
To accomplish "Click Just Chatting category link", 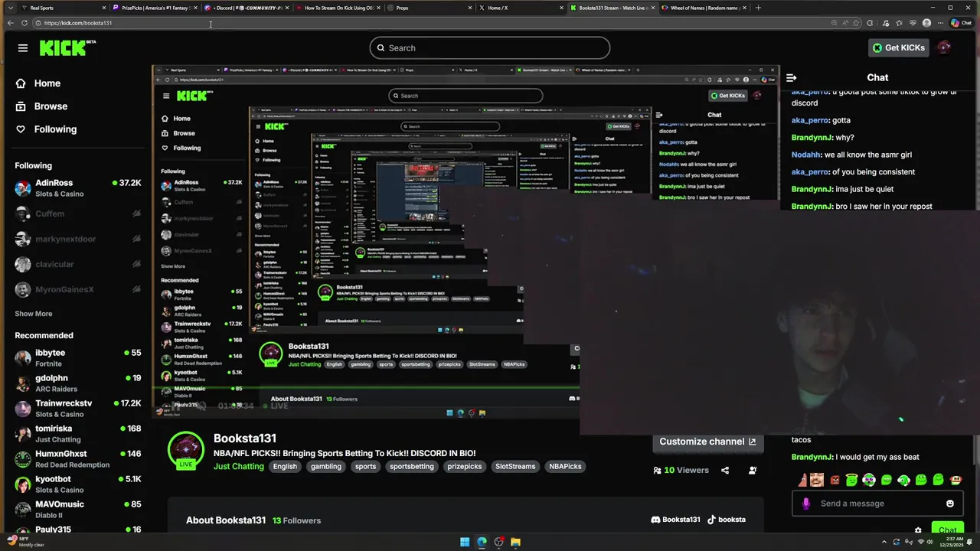I will (x=238, y=466).
